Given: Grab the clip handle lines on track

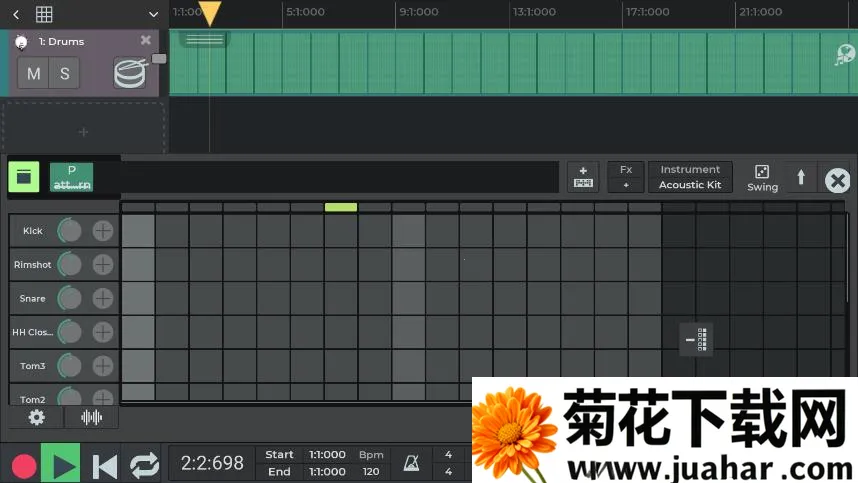Looking at the screenshot, I should coord(205,40).
